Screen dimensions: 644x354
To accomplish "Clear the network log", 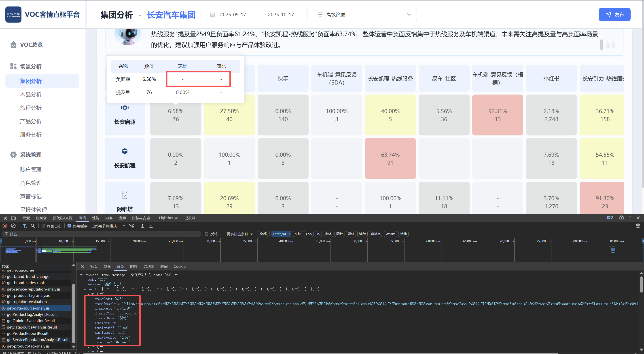I will pos(13,226).
